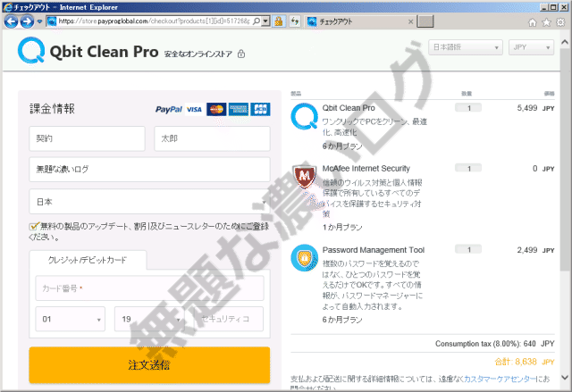Open the Tools gear icon

[x=560, y=22]
